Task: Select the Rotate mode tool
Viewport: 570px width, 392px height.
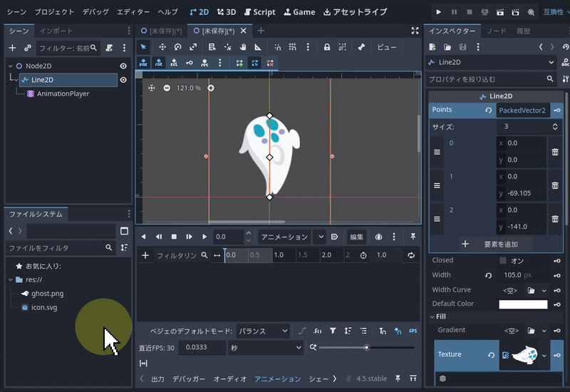Action: pos(177,47)
